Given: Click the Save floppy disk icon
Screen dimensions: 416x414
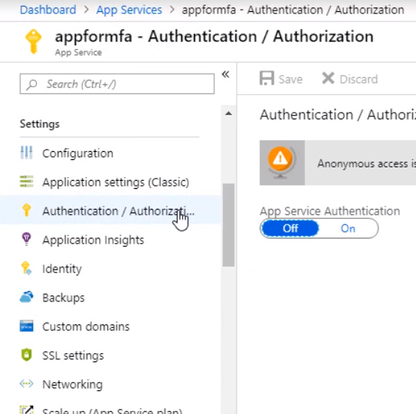Looking at the screenshot, I should (x=267, y=79).
